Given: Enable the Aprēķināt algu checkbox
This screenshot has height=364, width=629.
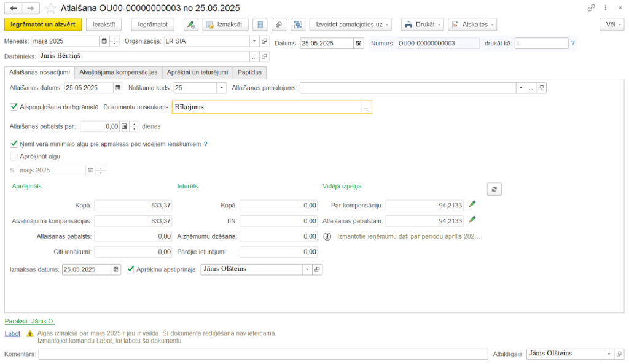Looking at the screenshot, I should [x=14, y=157].
